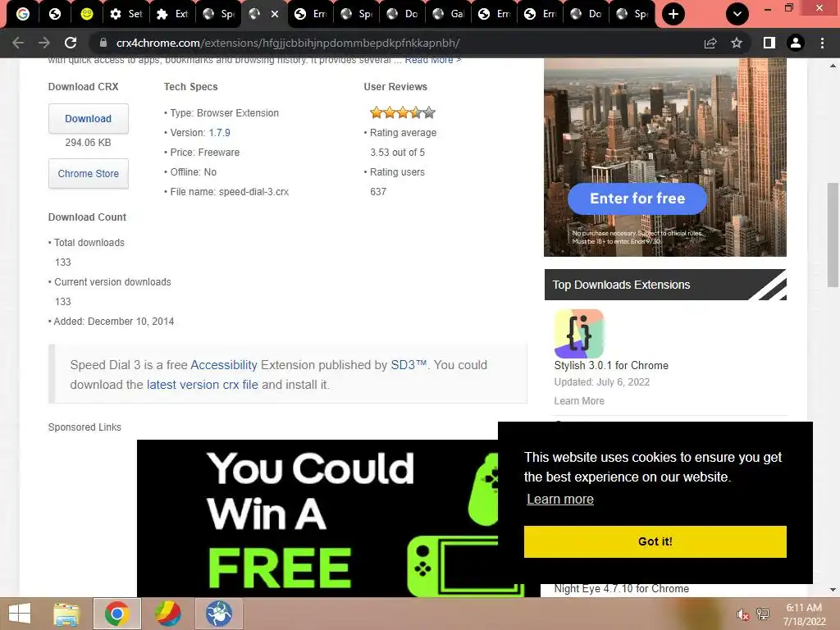Open the SD3 publisher link
This screenshot has width=840, height=630.
(409, 365)
